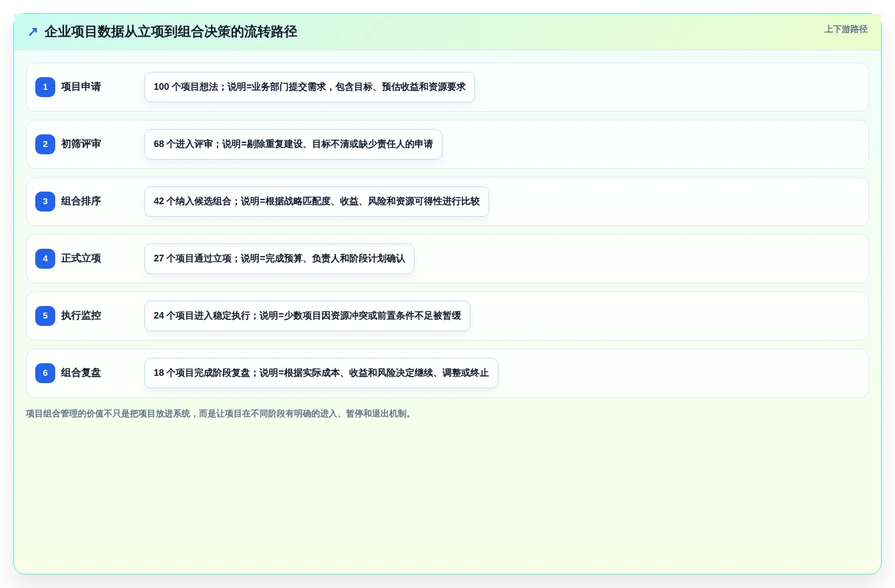Image resolution: width=895 pixels, height=588 pixels.
Task: Select the 组合复盘 step label
Action: click(81, 373)
